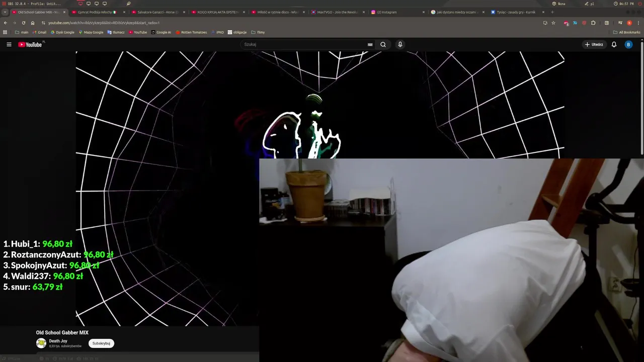644x362 pixels.
Task: Click the YouTube search magnifier button
Action: coord(383,44)
